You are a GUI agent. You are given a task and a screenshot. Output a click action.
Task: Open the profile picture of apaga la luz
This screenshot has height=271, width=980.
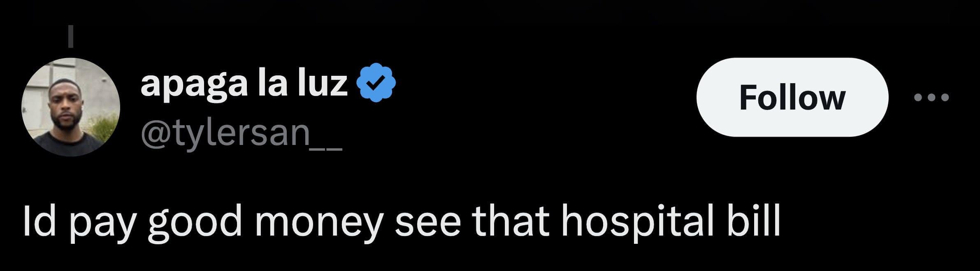[x=71, y=107]
